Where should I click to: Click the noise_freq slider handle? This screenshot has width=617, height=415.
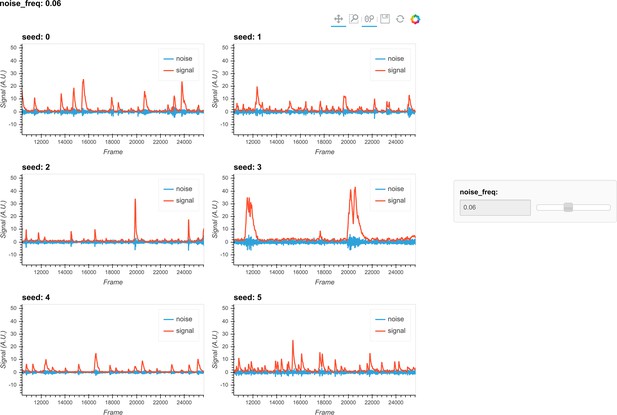(568, 207)
